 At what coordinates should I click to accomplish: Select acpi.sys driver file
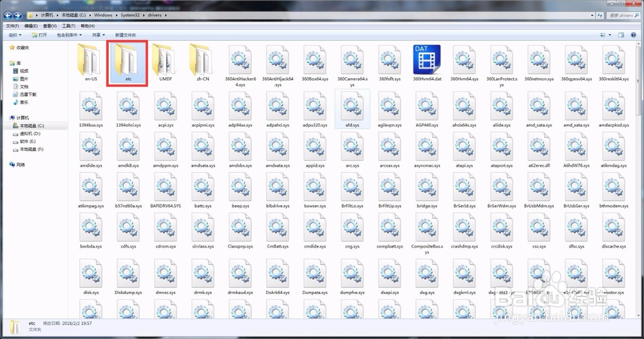pos(166,109)
